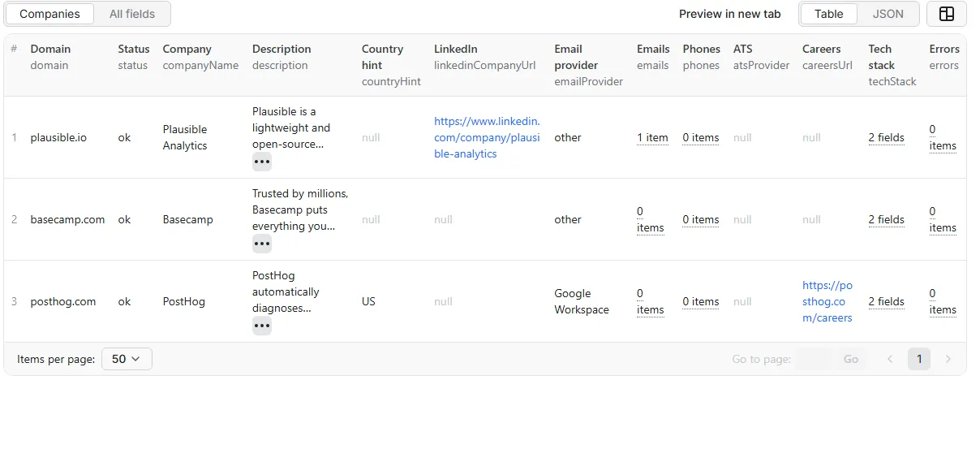Click the Go to page input field
This screenshot has height=475, width=980.
pos(815,359)
